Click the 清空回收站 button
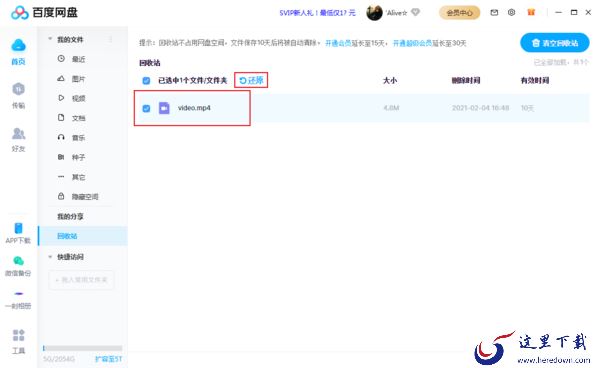Viewport: 600px width, 368px height. pos(555,43)
